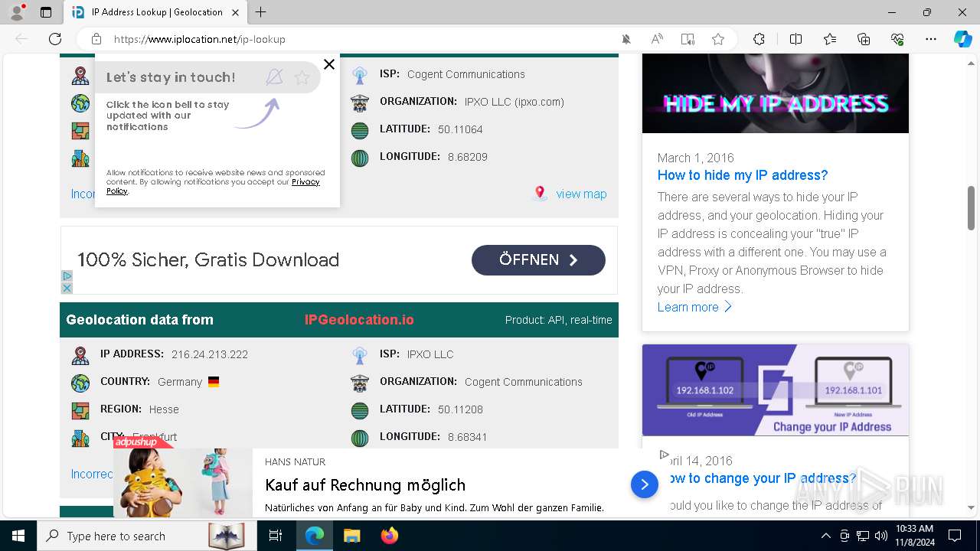The image size is (980, 551).
Task: Launch Firefox from taskbar
Action: (390, 536)
